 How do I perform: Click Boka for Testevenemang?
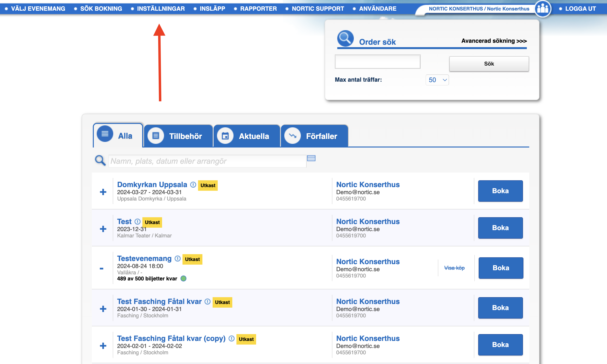501,268
